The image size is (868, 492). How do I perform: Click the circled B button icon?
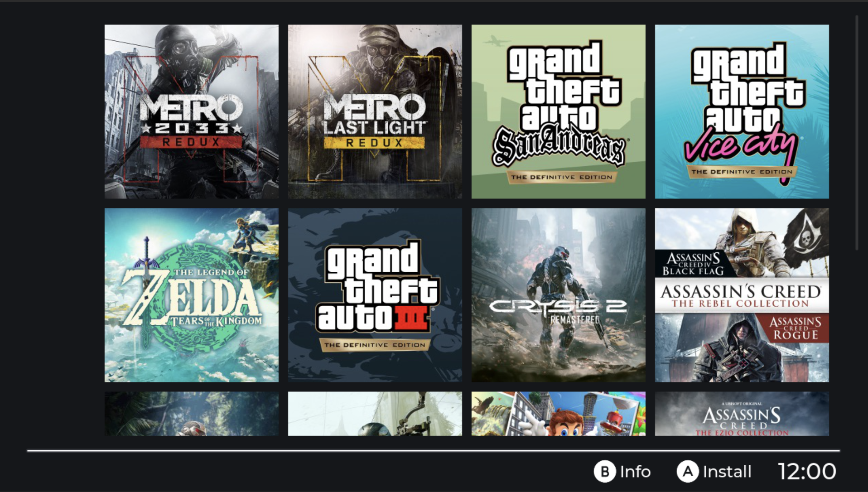[604, 472]
